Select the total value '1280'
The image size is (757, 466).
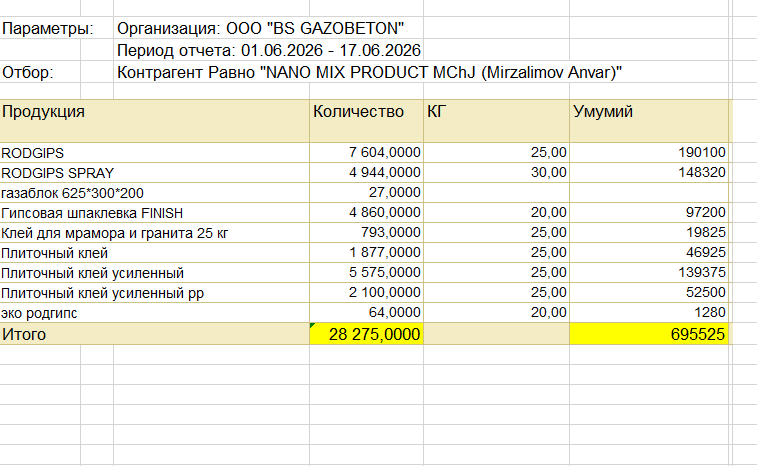coord(649,313)
